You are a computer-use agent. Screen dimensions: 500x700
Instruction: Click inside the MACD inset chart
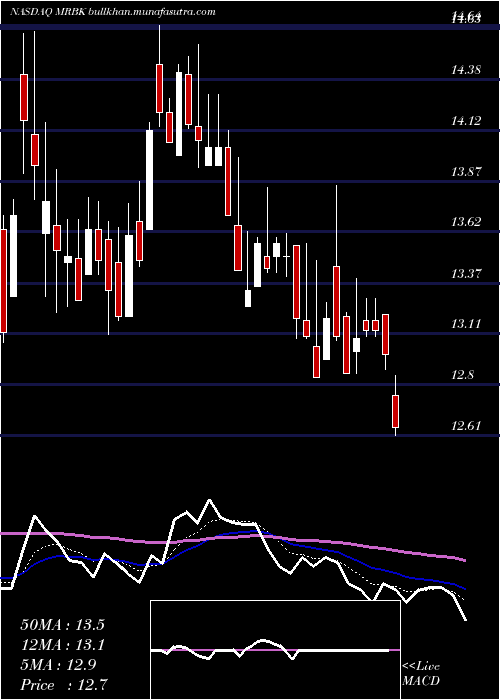pos(275,650)
